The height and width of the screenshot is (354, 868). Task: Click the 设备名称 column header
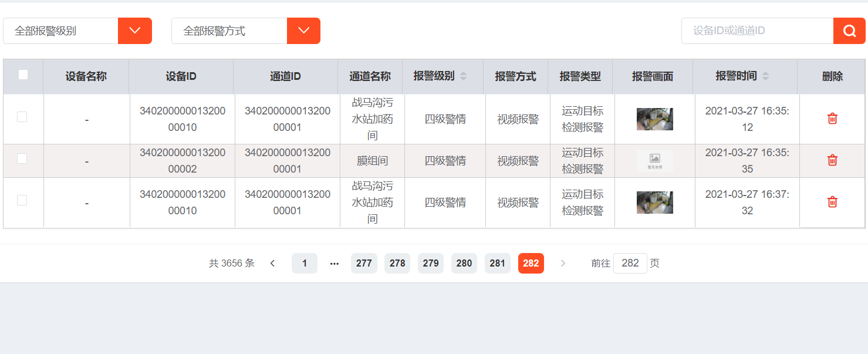(86, 76)
